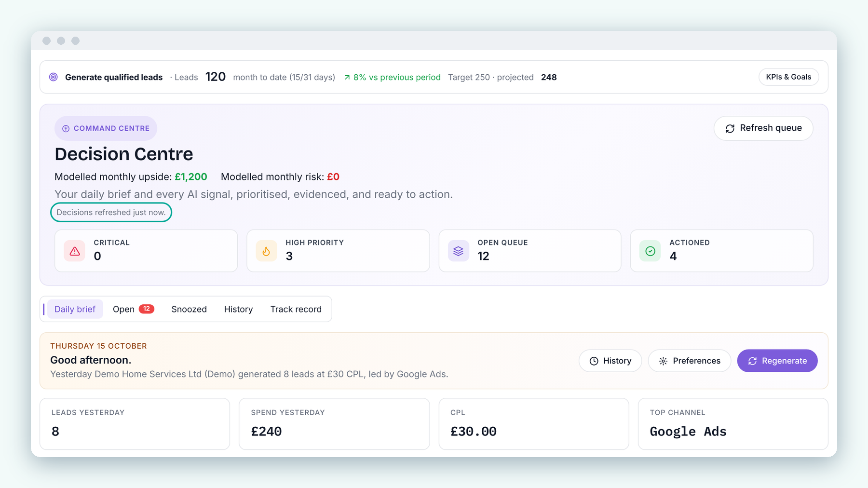Click the Top Channel Google Ads card
Viewport: 868px width, 488px height.
point(733,424)
